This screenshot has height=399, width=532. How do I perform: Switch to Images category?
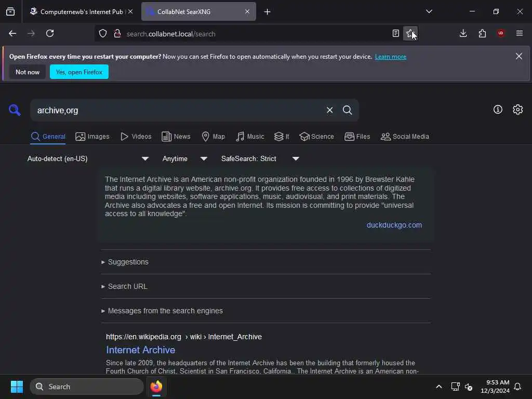coord(92,137)
